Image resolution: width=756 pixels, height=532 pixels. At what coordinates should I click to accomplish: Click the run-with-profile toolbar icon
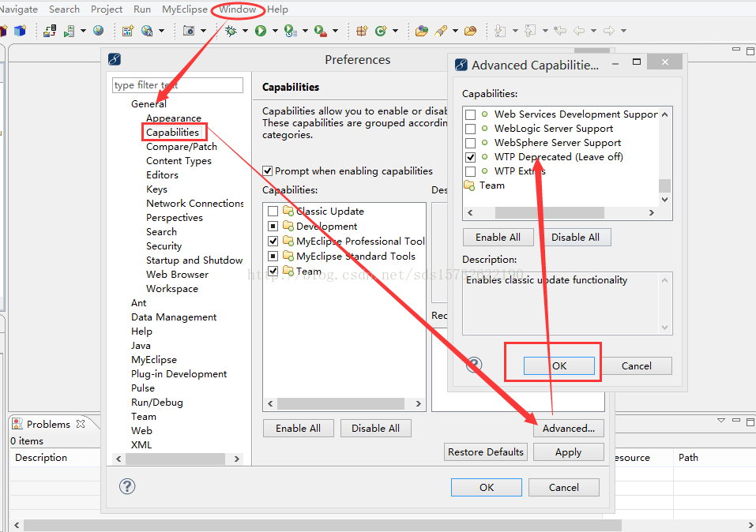[x=290, y=31]
